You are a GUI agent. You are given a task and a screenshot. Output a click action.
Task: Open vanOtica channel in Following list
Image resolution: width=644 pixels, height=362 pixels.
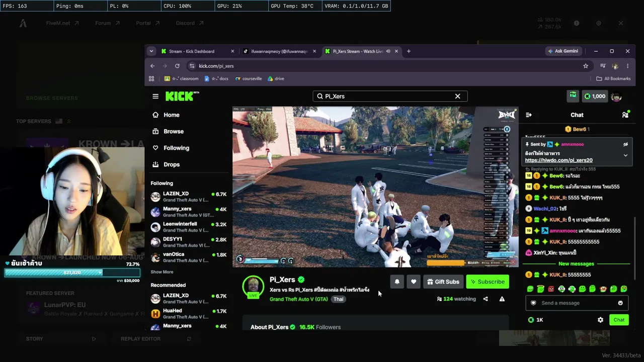point(188,257)
